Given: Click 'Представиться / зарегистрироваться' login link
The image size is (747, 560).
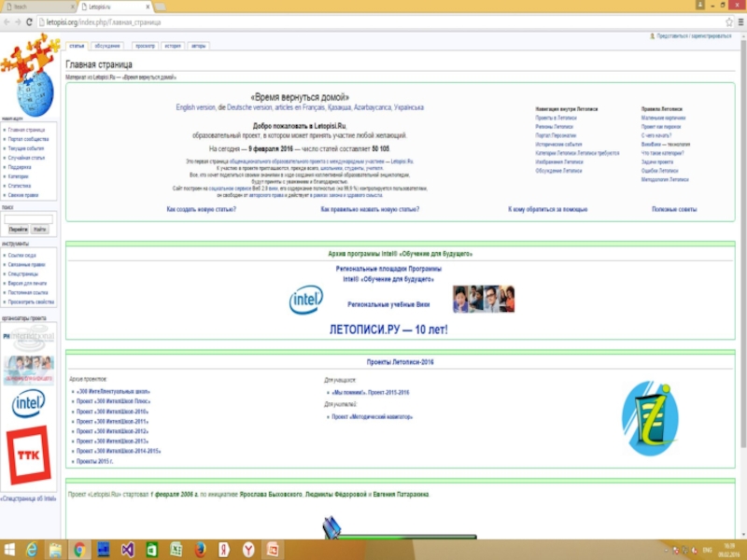Looking at the screenshot, I should [x=694, y=36].
